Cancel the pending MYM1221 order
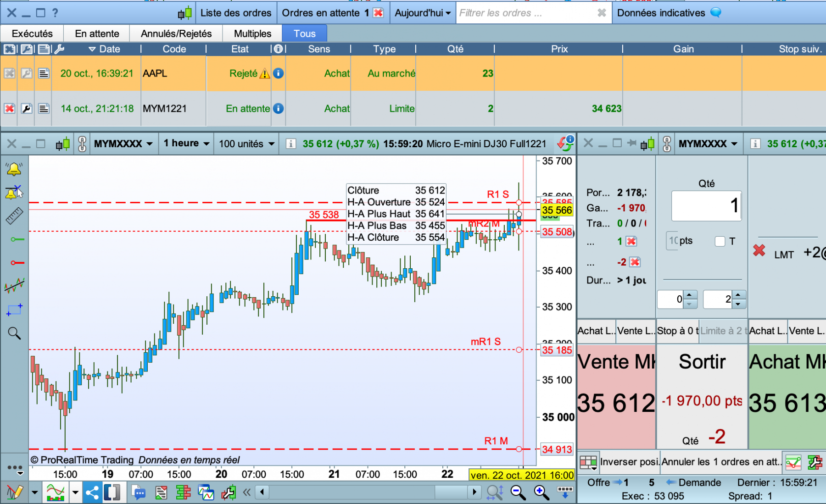Viewport: 826px width, 504px height. [9, 109]
